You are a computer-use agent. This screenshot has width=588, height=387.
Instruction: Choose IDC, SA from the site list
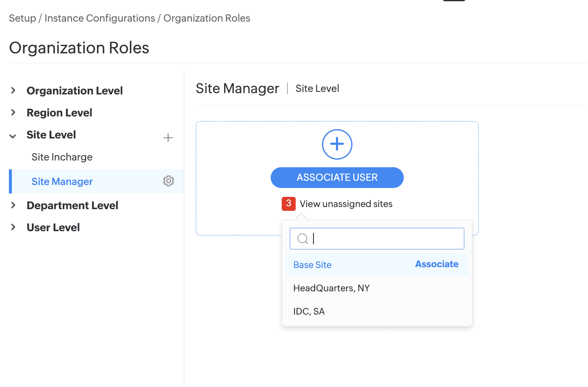(x=309, y=312)
